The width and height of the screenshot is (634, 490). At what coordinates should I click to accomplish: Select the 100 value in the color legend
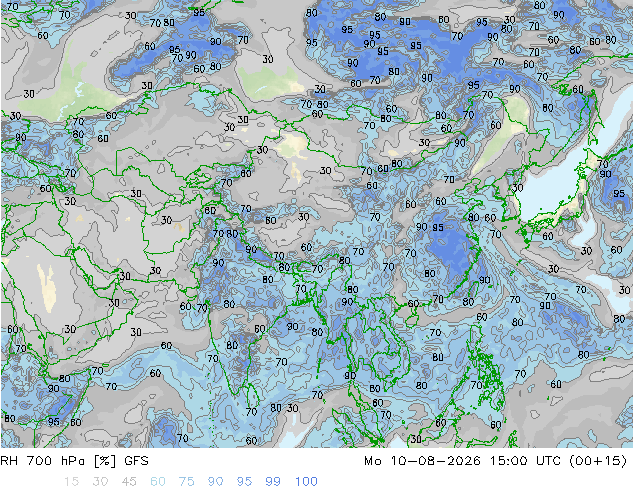coord(306,482)
